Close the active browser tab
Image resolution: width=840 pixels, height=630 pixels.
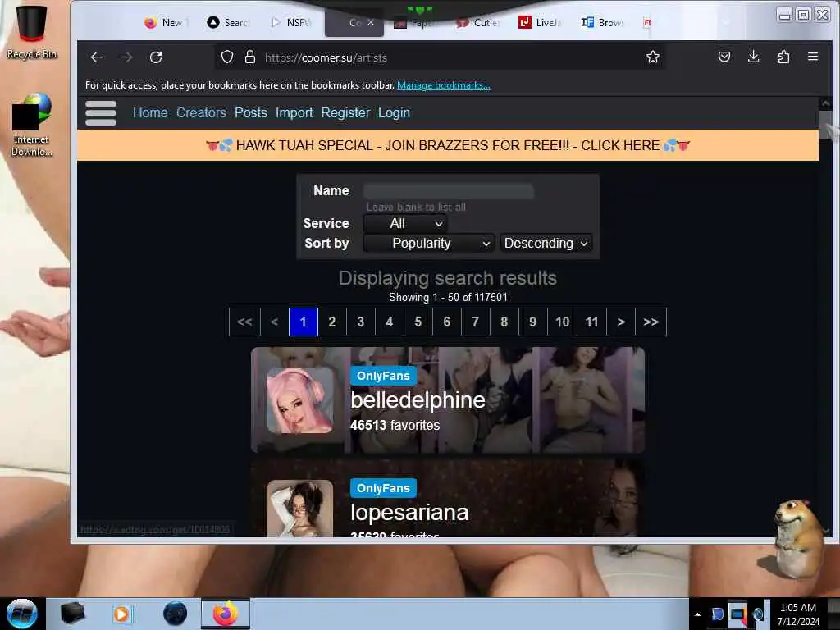pyautogui.click(x=371, y=22)
